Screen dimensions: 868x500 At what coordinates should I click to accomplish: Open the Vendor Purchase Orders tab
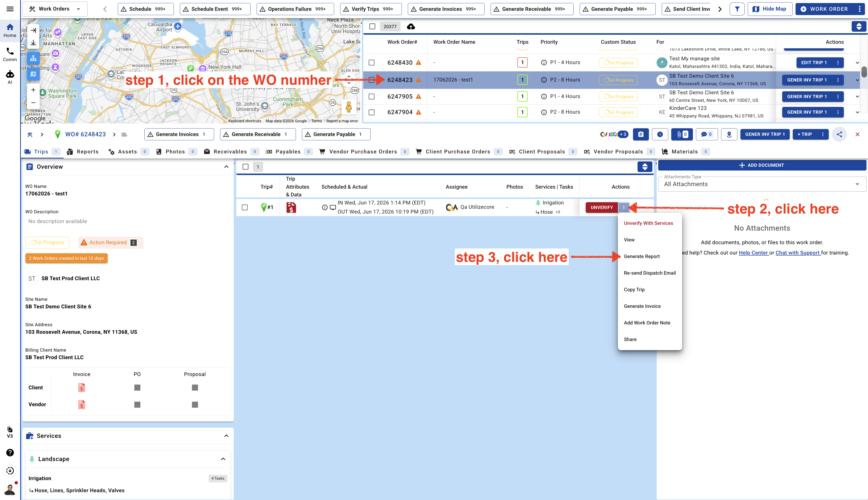point(364,152)
